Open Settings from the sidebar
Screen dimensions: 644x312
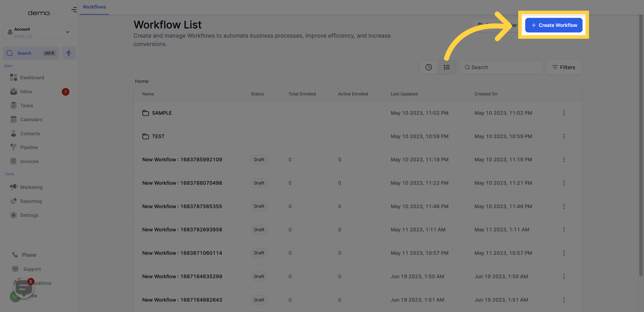tap(29, 215)
